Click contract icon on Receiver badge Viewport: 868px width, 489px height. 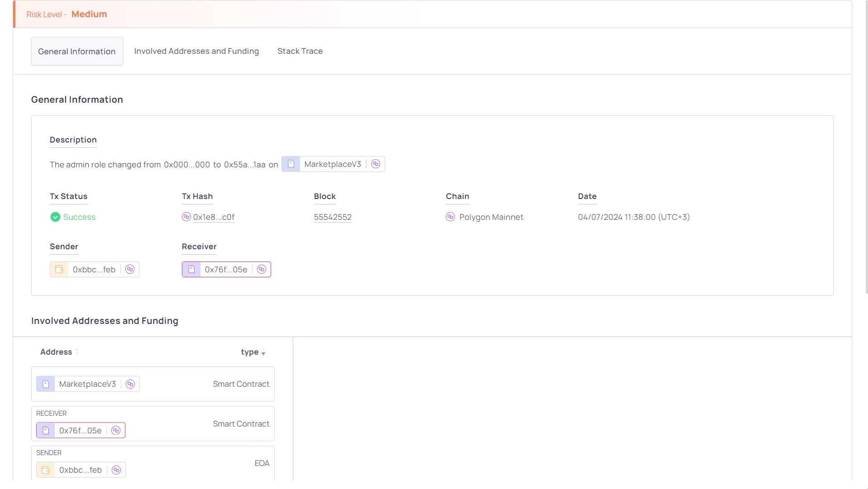pyautogui.click(x=191, y=270)
